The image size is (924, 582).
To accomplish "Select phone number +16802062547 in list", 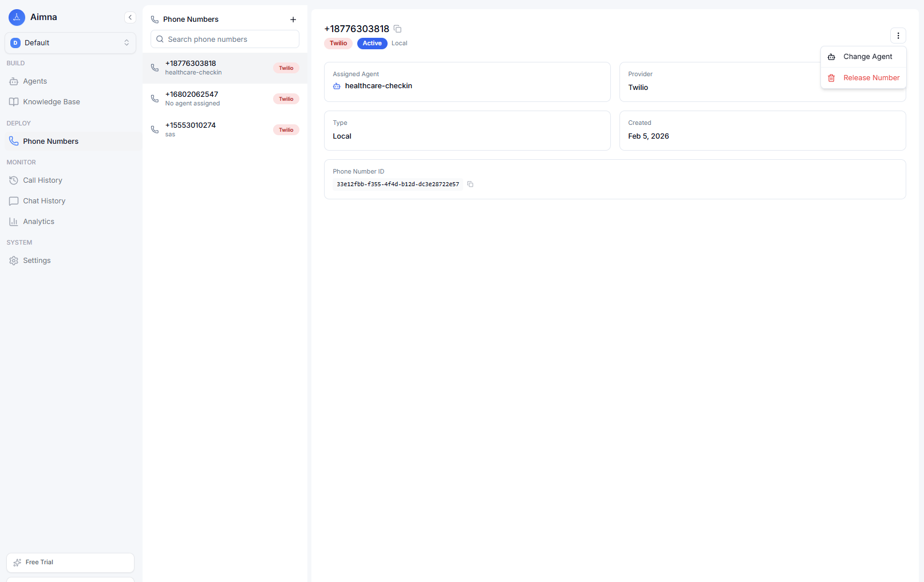I will click(x=225, y=99).
